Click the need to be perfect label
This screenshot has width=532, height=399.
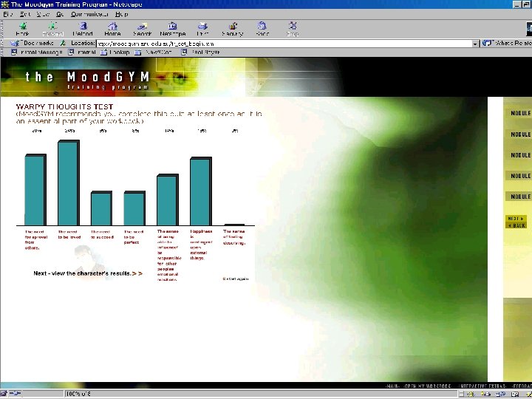(134, 237)
